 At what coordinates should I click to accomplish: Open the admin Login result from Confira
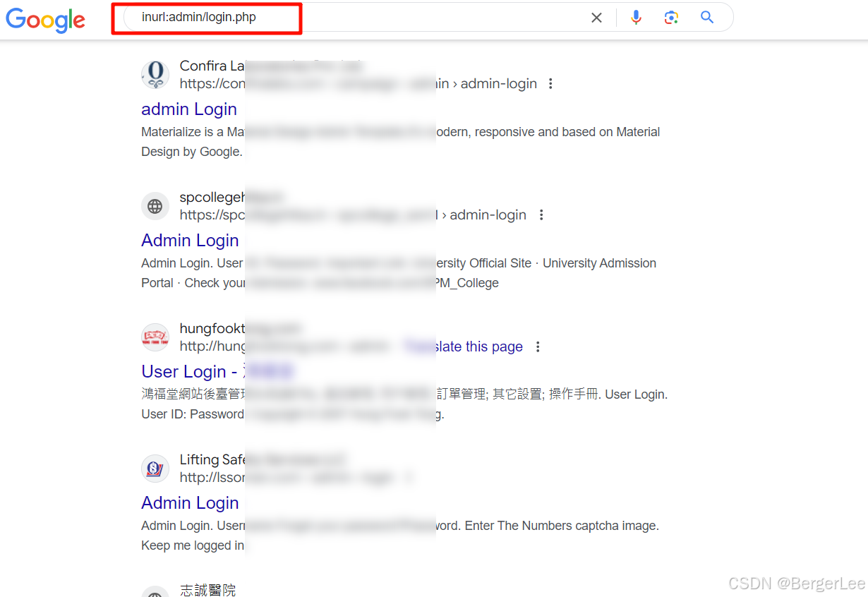(189, 109)
